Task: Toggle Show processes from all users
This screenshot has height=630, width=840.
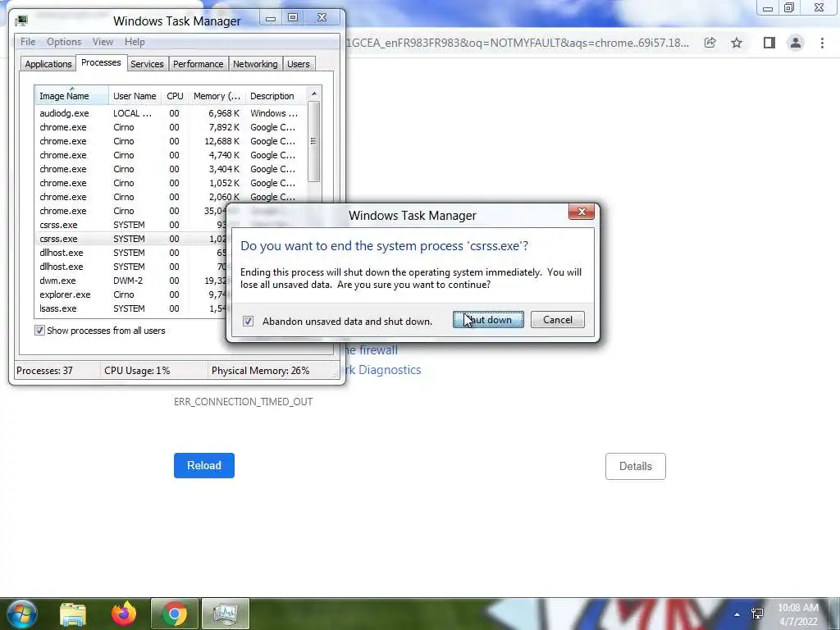Action: 39,331
